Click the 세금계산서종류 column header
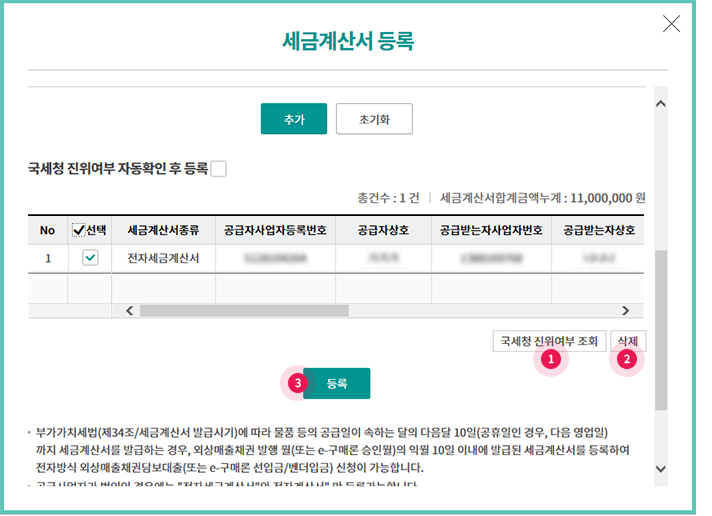Screen dimensions: 712x516 [x=163, y=230]
